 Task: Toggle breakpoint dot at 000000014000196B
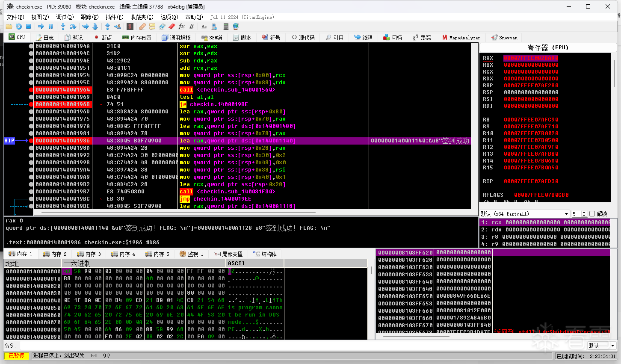point(31,104)
